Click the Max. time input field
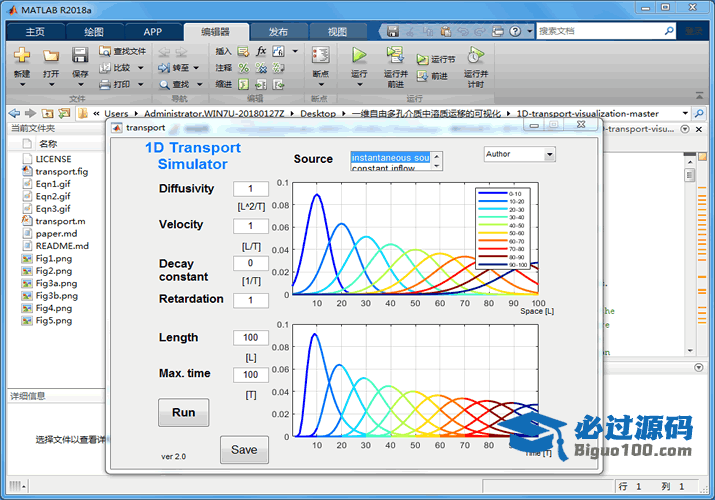Screen dimensions: 715x500 coord(251,375)
